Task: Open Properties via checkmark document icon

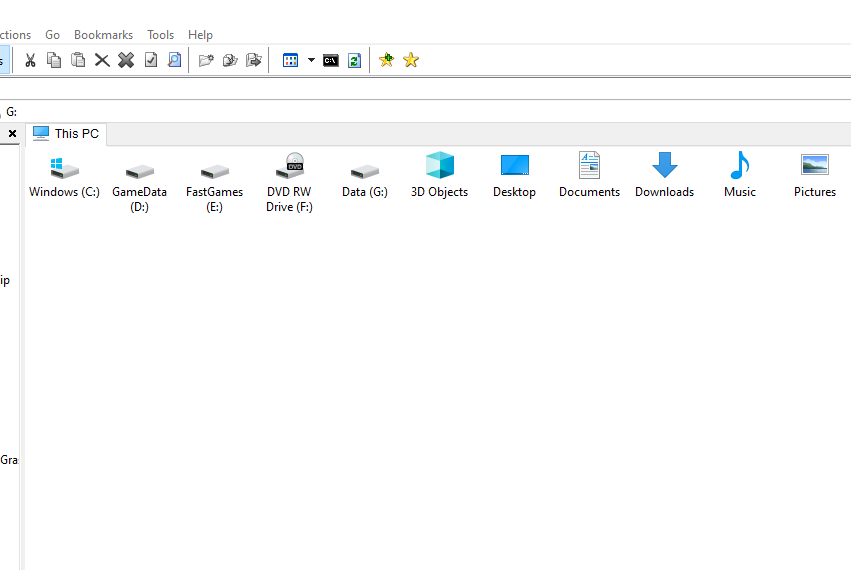Action: point(151,60)
